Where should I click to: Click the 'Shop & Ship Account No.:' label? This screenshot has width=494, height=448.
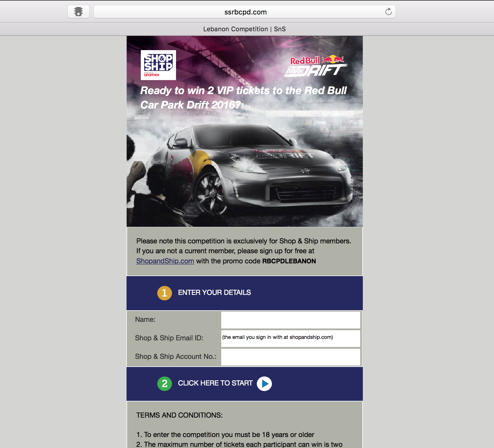point(176,357)
